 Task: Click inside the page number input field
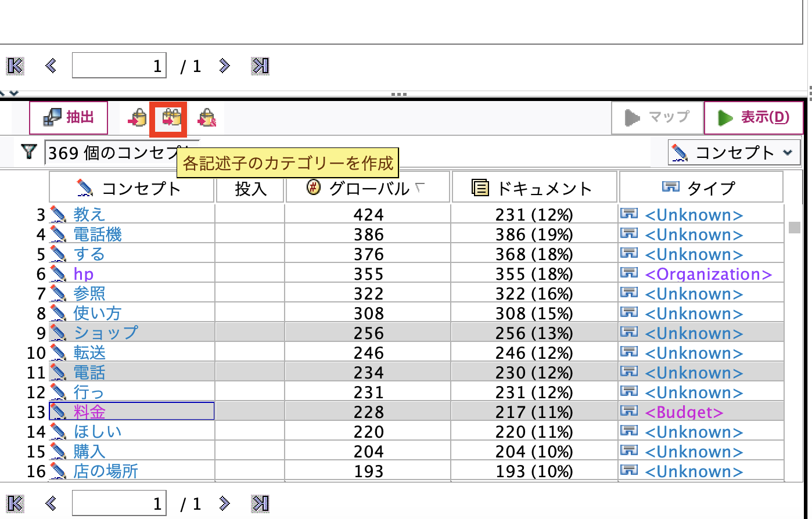pyautogui.click(x=119, y=503)
